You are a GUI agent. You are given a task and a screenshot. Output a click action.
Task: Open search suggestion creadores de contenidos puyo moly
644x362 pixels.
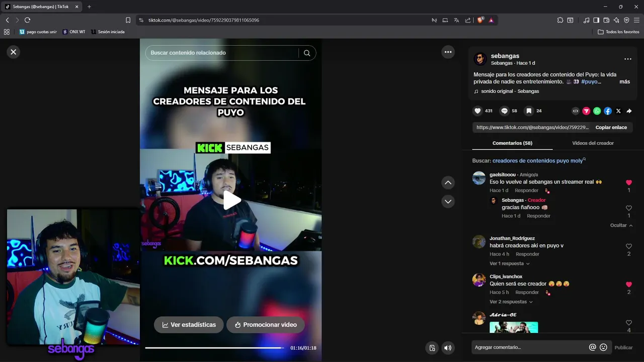tap(539, 161)
